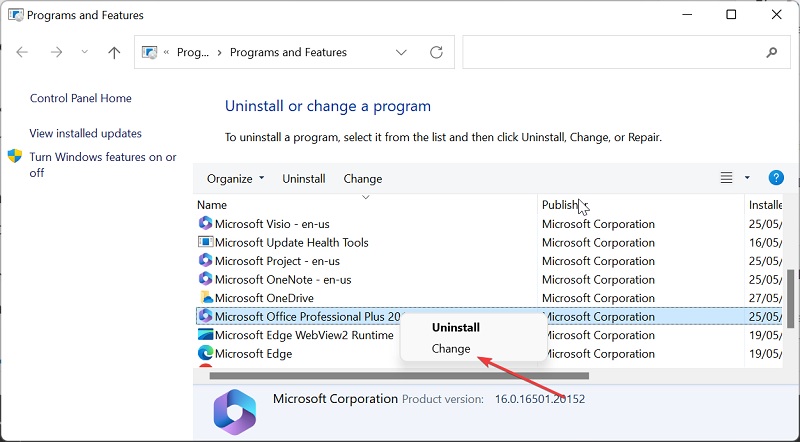Click the Back navigation arrow
The width and height of the screenshot is (800, 442).
point(23,53)
